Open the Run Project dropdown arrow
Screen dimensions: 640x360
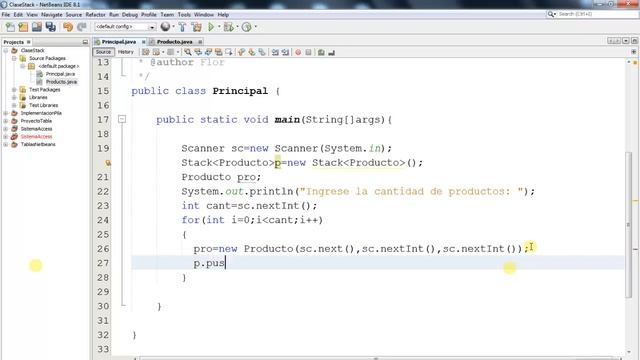coord(219,27)
